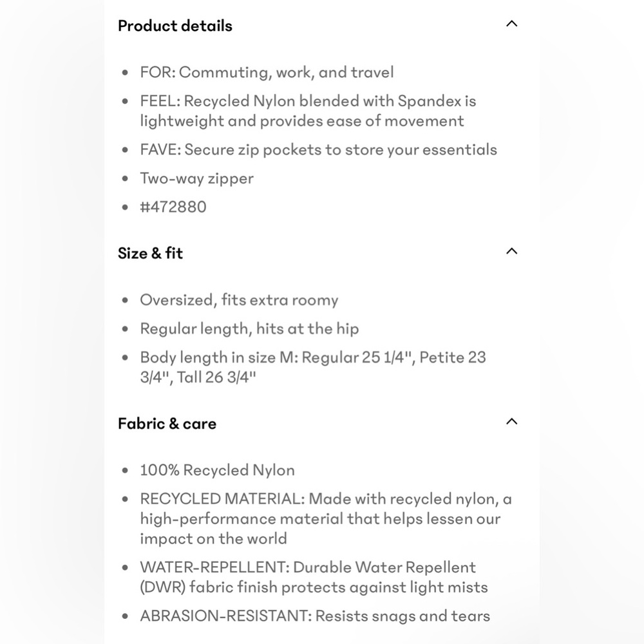The image size is (644, 644).
Task: Click the 'ABRASION-RESISTANT' feature line
Action: tap(315, 616)
